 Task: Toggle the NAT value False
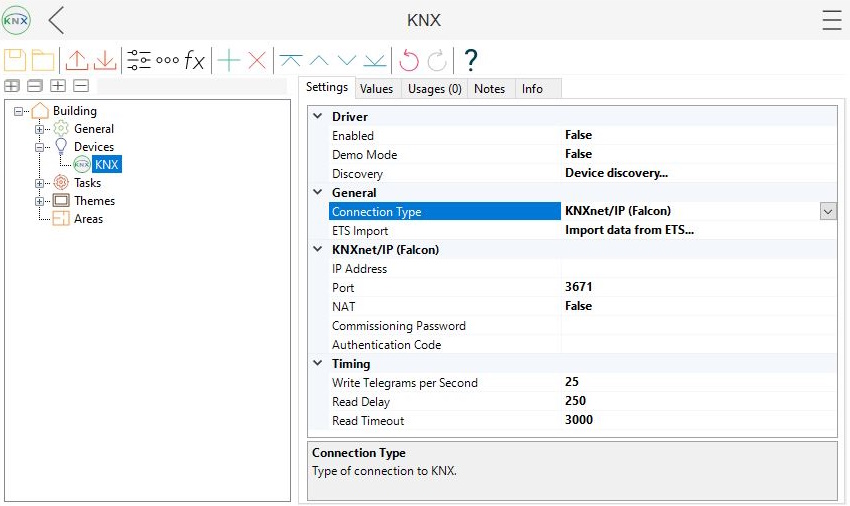(x=578, y=306)
